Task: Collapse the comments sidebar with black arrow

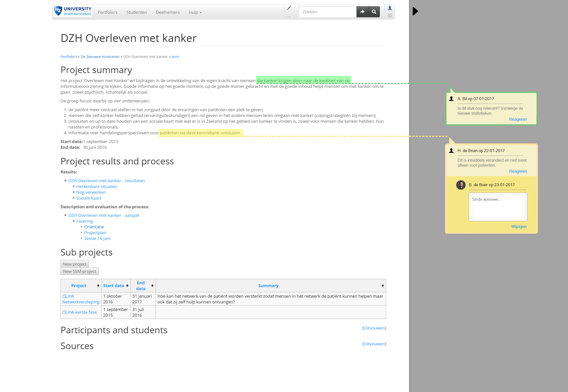Action: [415, 11]
